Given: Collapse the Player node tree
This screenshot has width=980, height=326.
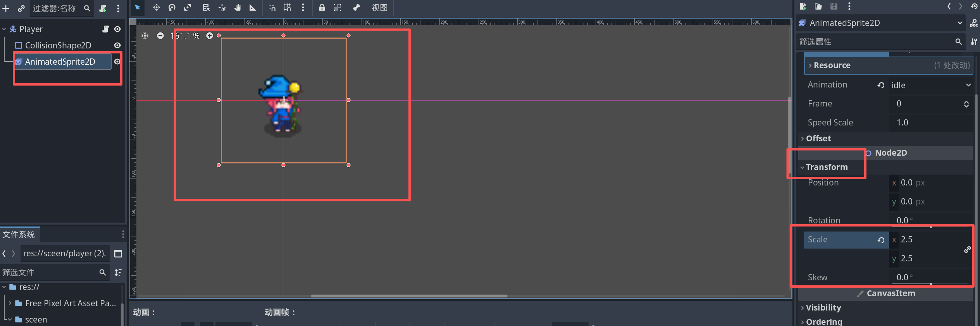Looking at the screenshot, I should (4, 29).
